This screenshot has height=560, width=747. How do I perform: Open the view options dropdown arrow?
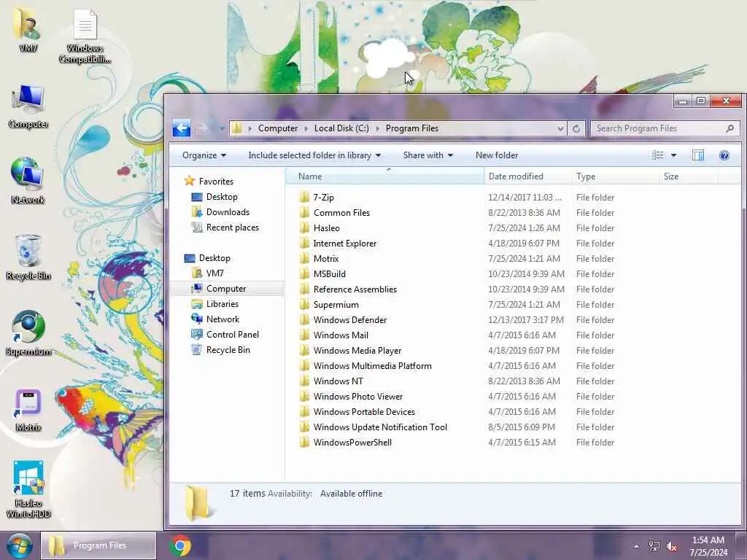click(x=673, y=155)
